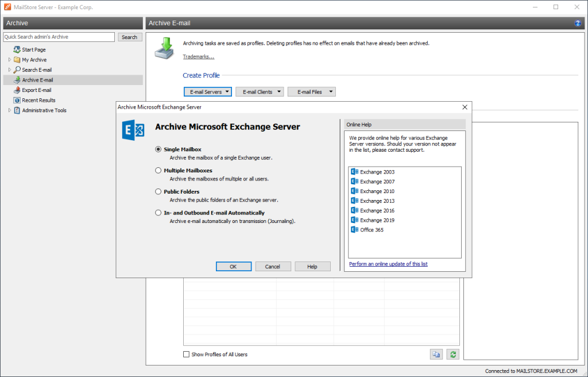588x377 pixels.
Task: Open the E-mail Clients dropdown
Action: pyautogui.click(x=260, y=92)
